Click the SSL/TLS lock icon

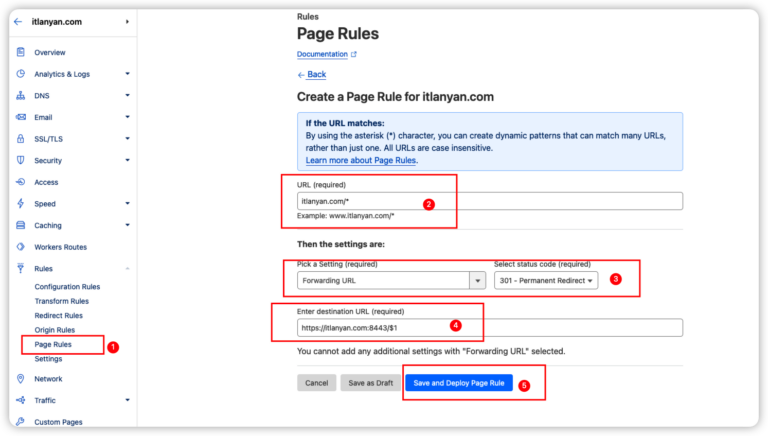(21, 138)
